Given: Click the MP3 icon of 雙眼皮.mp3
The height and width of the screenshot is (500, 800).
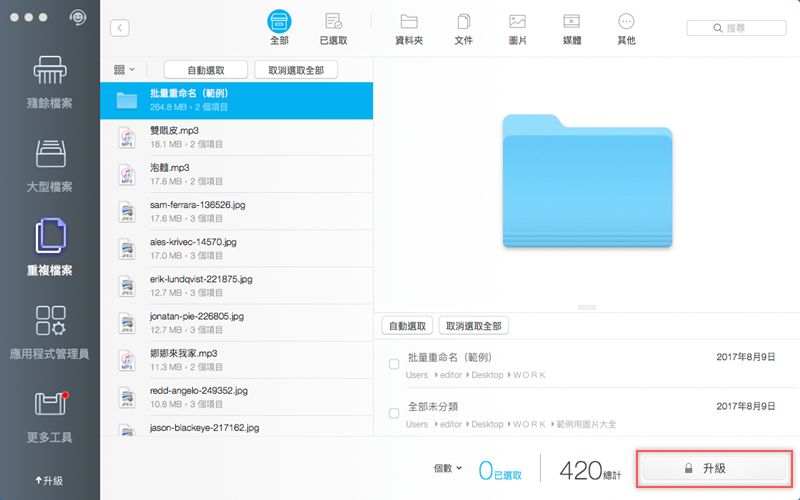Looking at the screenshot, I should click(127, 138).
